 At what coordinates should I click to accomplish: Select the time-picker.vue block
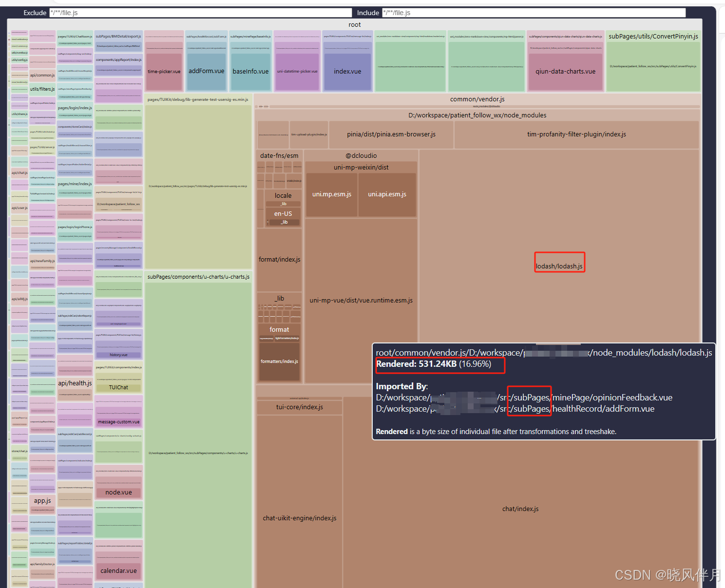164,71
